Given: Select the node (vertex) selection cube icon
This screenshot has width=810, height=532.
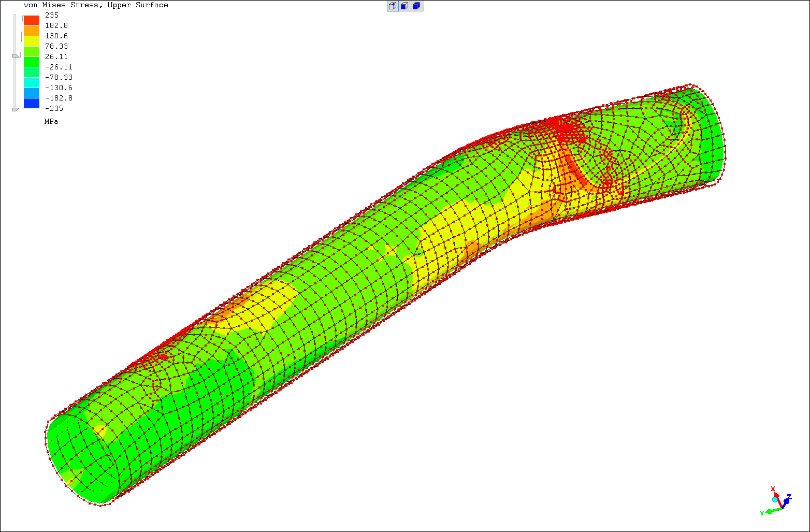Looking at the screenshot, I should click(x=393, y=6).
